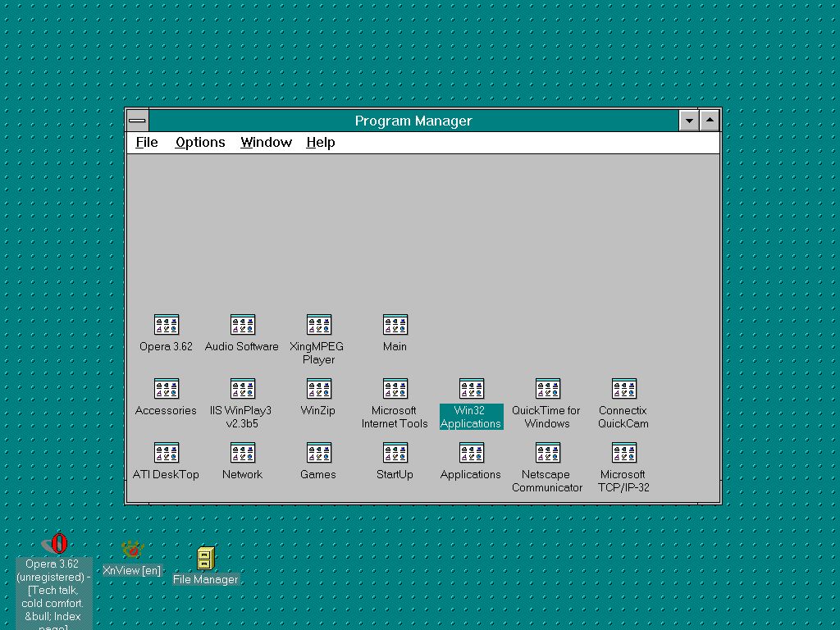
Task: Select the Audio Software group icon
Action: (243, 325)
